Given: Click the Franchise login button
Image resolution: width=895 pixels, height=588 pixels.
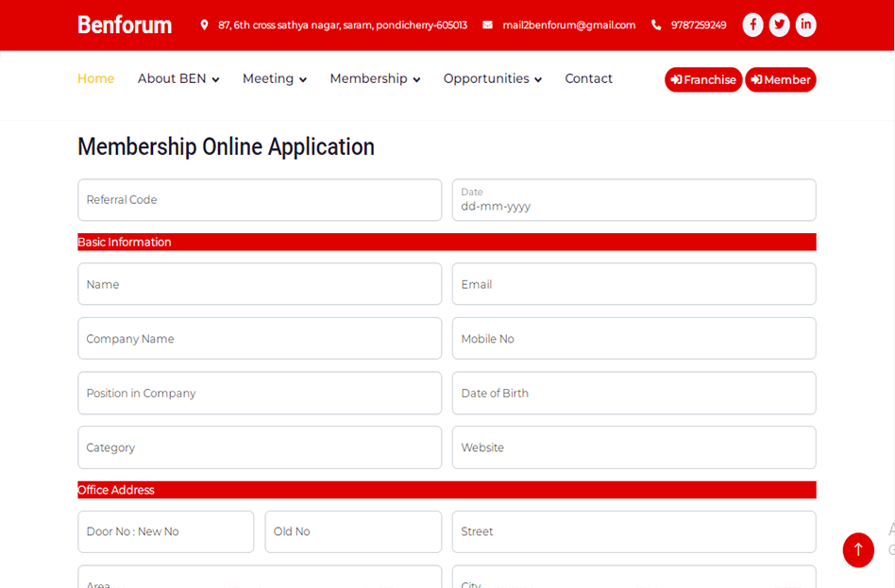Looking at the screenshot, I should [703, 79].
